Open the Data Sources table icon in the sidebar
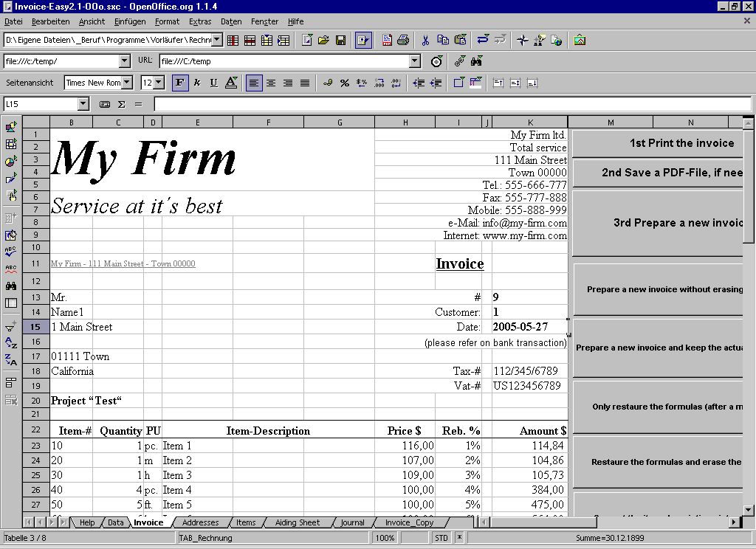Screen dimensions: 756x549 tap(10, 303)
